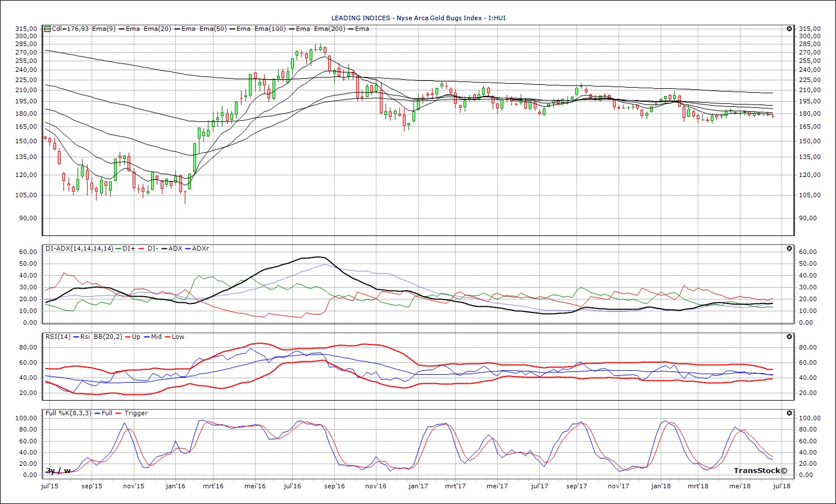
Task: Click the 'jan'16' date label
Action: pyautogui.click(x=176, y=486)
